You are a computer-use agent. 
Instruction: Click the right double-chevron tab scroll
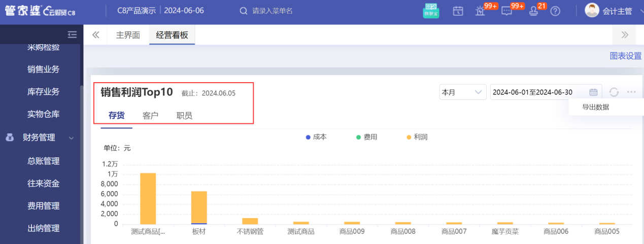point(625,35)
